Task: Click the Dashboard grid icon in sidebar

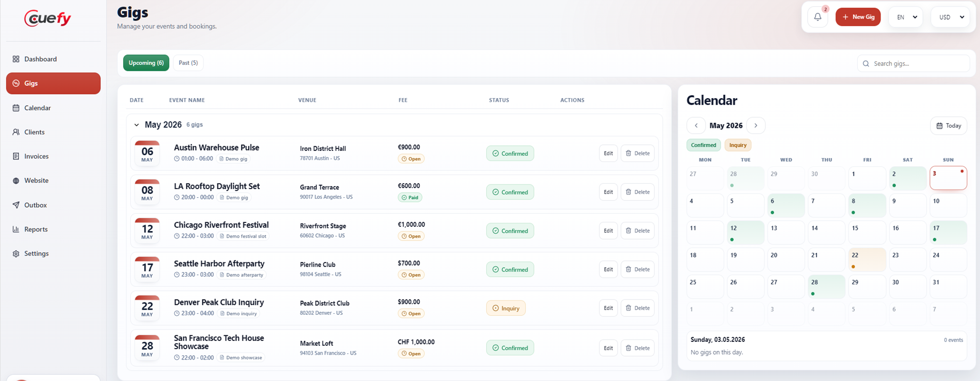Action: coord(16,59)
